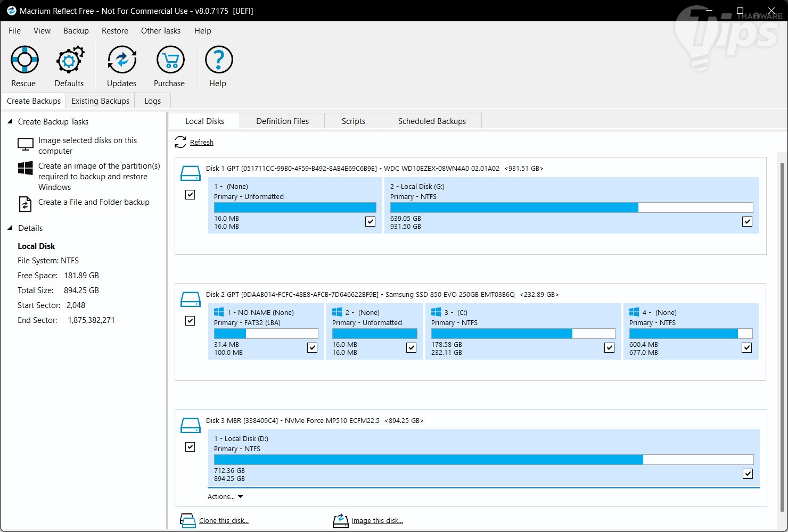Click the Image this disk link
788x532 pixels.
click(377, 520)
